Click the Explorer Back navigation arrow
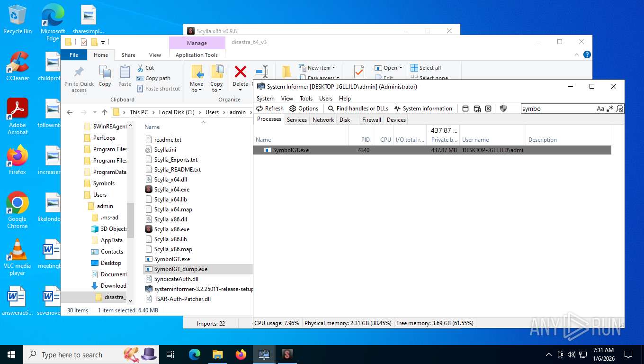Viewport: 644px width, 364px height. click(x=70, y=112)
